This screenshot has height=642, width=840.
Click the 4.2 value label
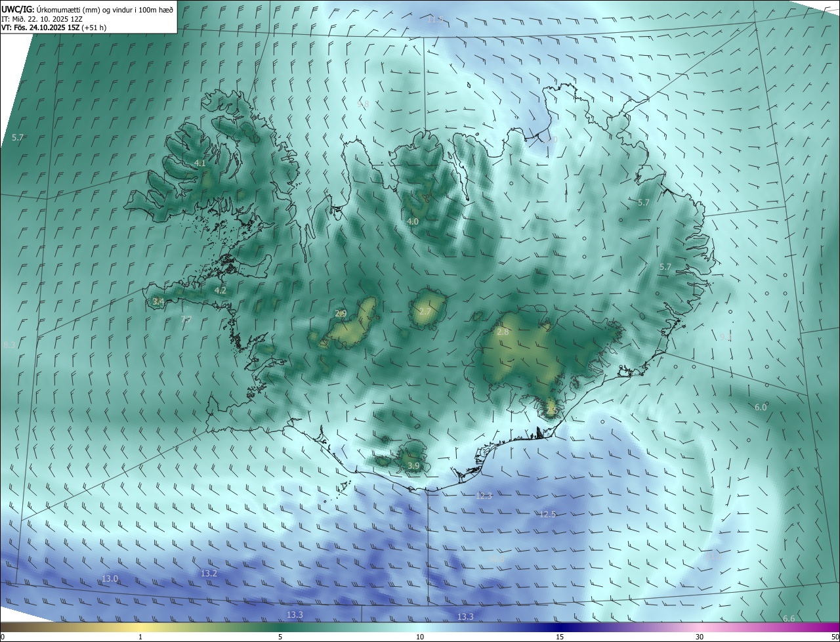220,290
